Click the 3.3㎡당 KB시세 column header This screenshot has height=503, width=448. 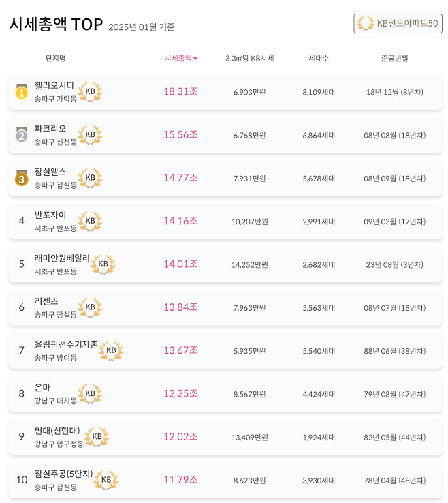(x=249, y=59)
